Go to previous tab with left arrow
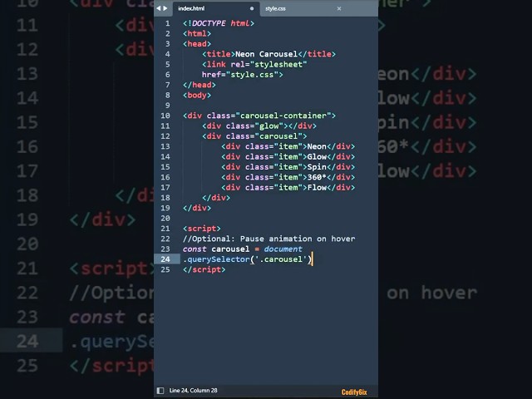 [159, 8]
